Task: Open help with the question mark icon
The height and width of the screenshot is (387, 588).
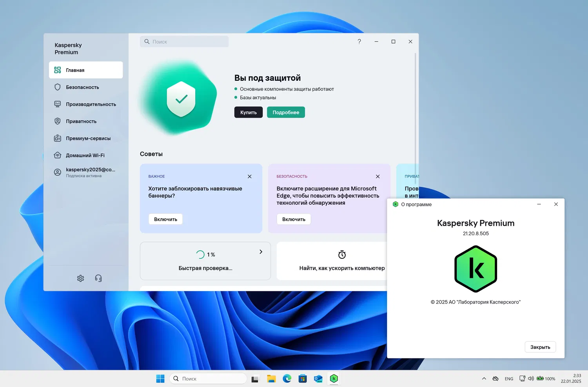Action: tap(359, 42)
